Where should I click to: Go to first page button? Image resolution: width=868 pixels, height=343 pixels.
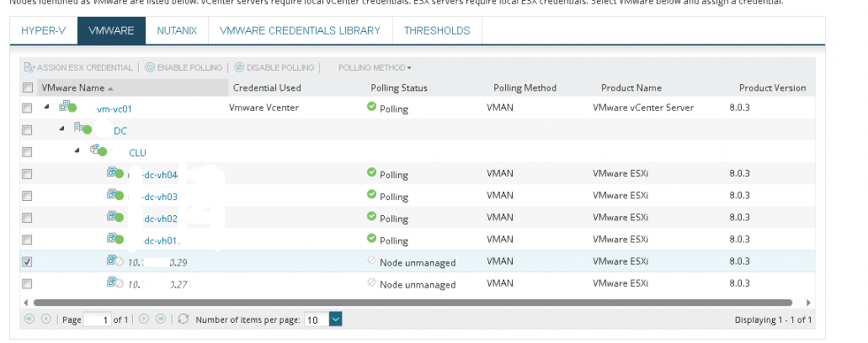coord(29,319)
